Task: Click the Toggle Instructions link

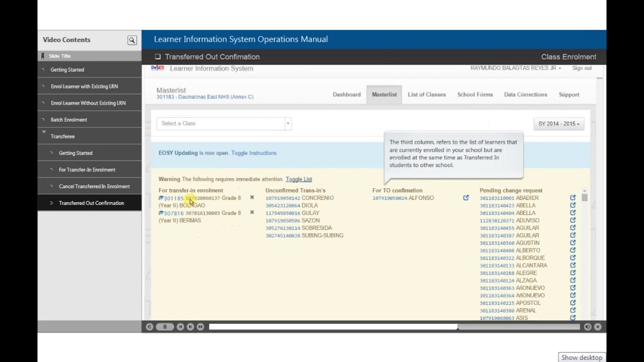Action: [254, 153]
